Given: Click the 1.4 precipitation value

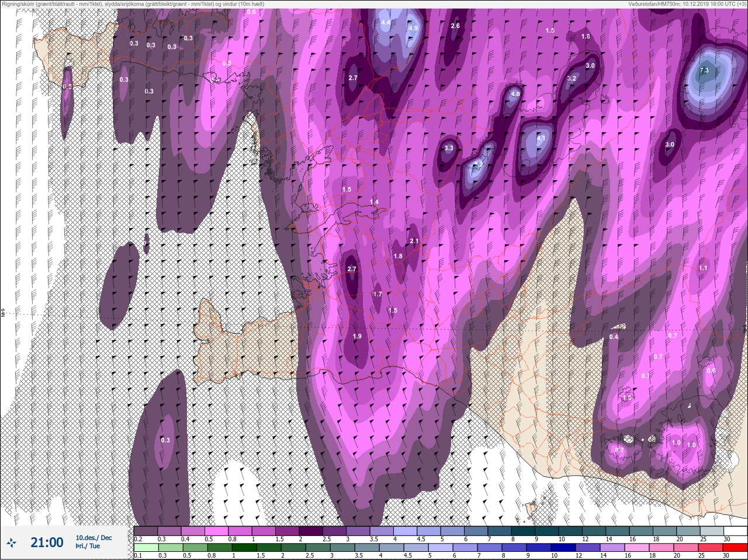Looking at the screenshot, I should tap(374, 202).
